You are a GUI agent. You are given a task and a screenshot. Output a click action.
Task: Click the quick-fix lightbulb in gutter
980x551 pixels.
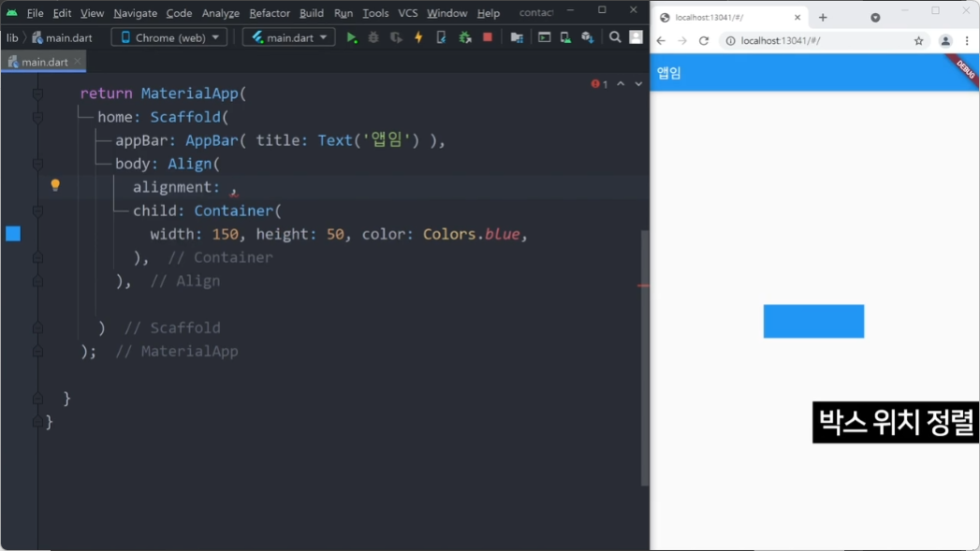55,185
